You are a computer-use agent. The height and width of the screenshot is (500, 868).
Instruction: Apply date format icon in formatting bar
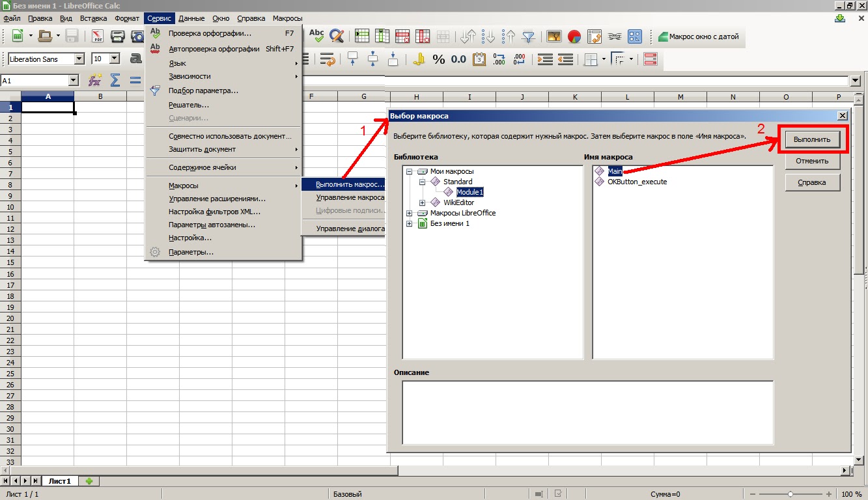(479, 59)
